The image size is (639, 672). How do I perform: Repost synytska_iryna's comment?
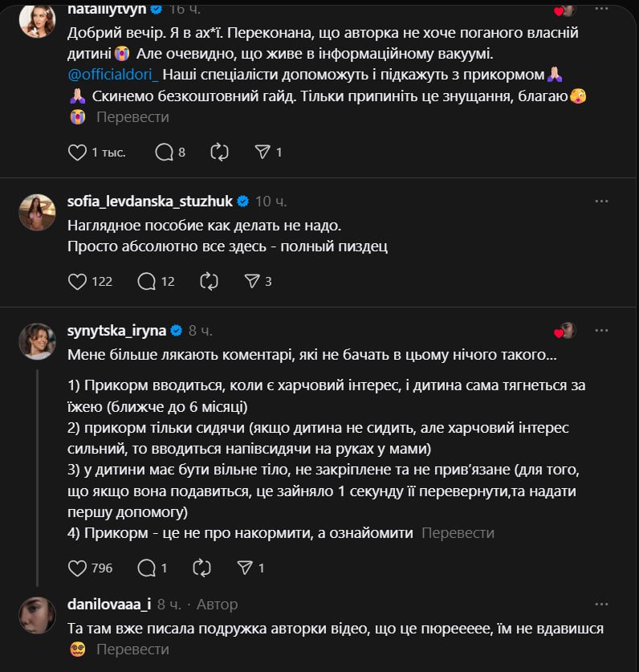(x=202, y=568)
